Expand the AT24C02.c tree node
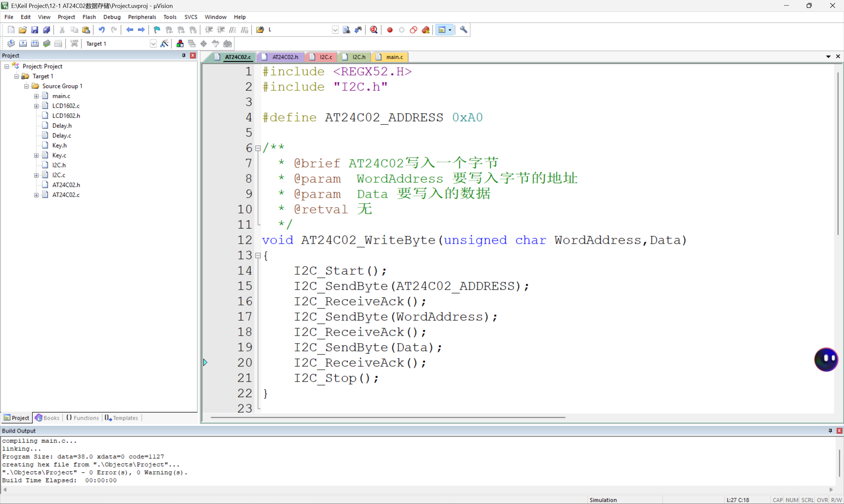The image size is (844, 504). point(36,195)
